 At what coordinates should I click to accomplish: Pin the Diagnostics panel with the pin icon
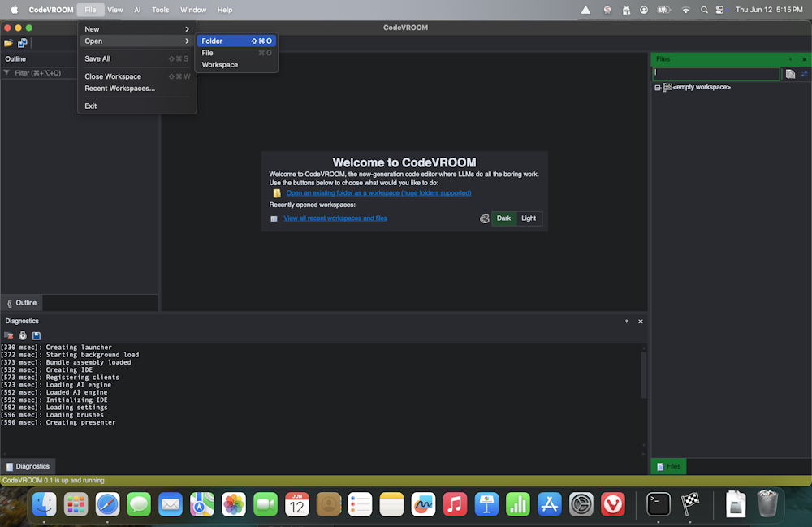coord(626,322)
